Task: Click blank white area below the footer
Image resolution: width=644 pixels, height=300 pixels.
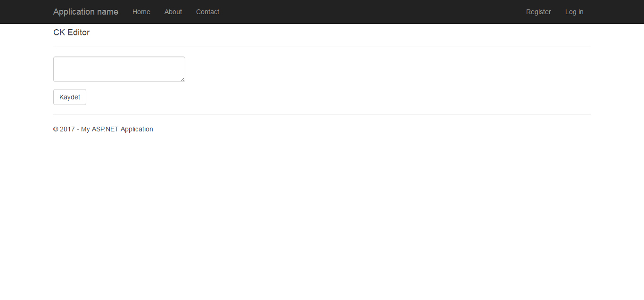Action: (322, 212)
